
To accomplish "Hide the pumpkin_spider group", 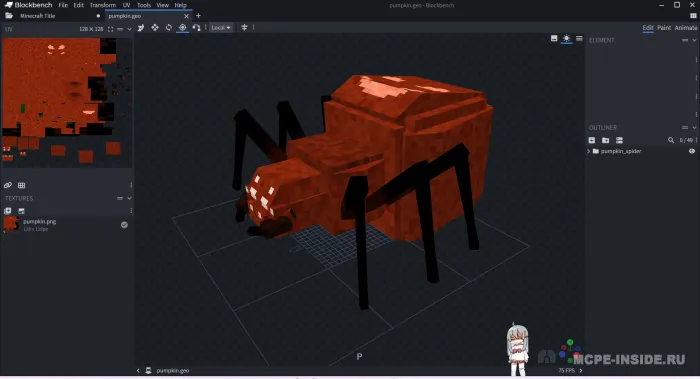I will tap(692, 151).
